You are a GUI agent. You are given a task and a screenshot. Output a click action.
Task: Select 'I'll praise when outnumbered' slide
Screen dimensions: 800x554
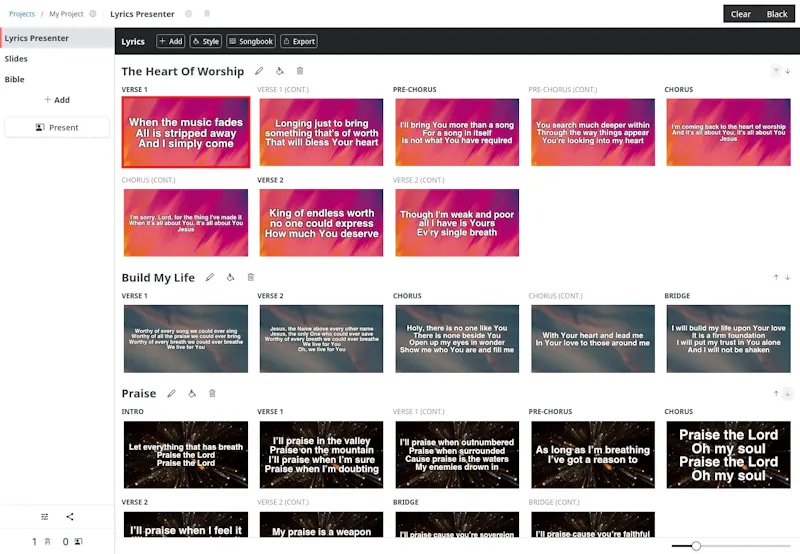click(x=457, y=455)
